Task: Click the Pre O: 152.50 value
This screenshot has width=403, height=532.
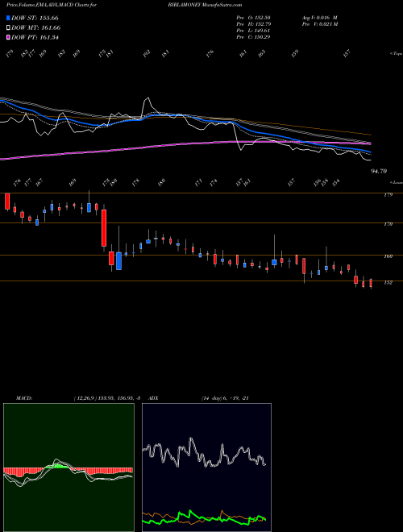Action: 253,18
